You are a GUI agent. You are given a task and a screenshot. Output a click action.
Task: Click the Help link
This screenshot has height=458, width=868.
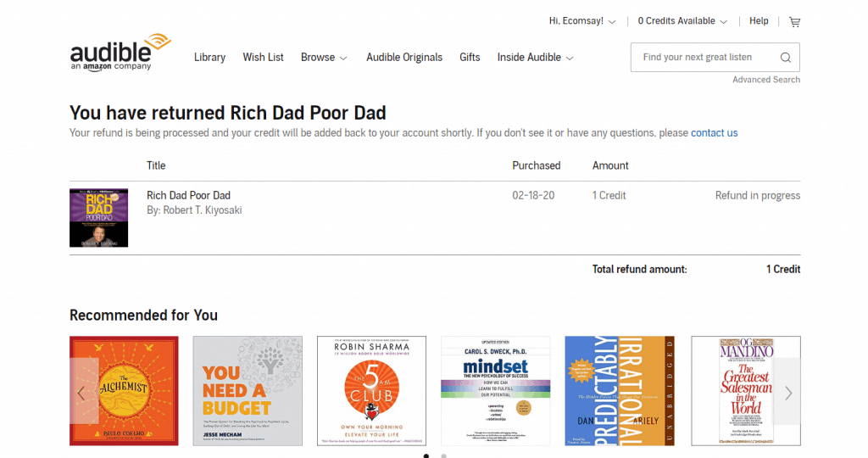point(759,21)
